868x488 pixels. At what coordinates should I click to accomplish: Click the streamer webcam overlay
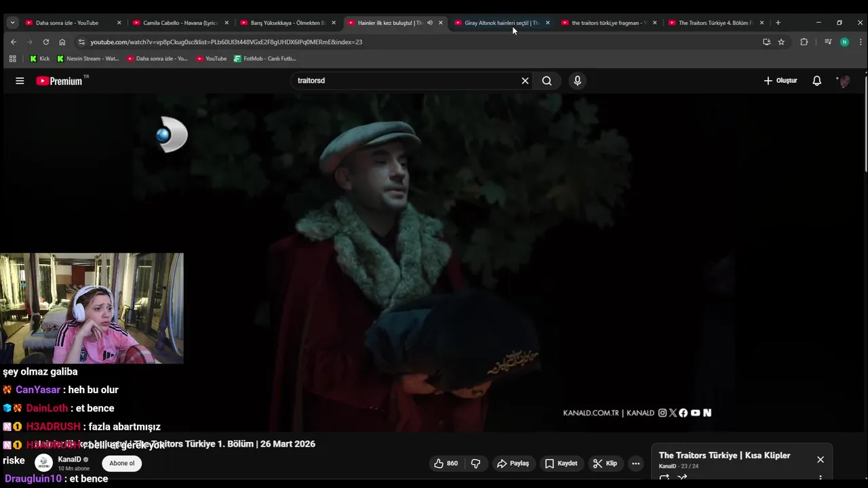[92, 308]
